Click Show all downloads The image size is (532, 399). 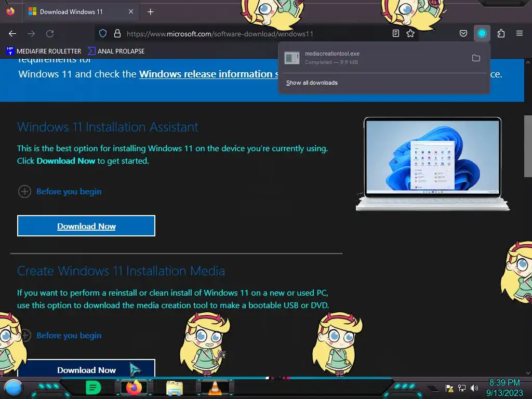coord(312,83)
